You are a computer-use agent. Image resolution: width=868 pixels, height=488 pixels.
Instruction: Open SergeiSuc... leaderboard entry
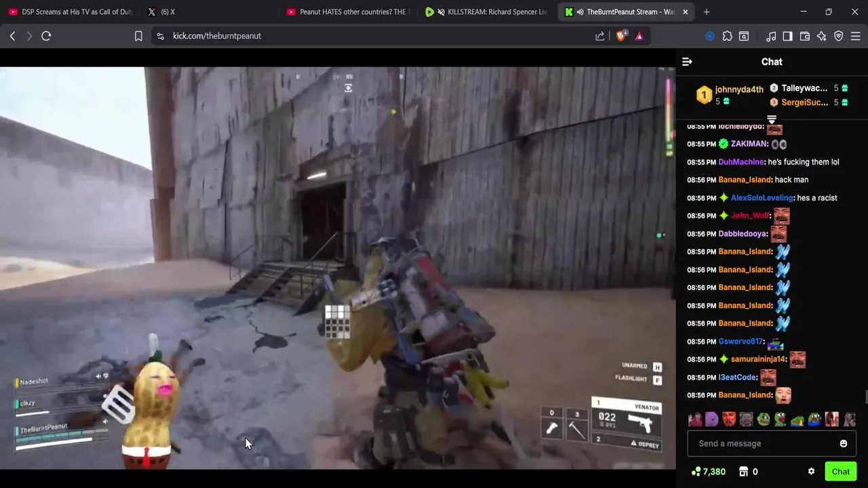[808, 102]
